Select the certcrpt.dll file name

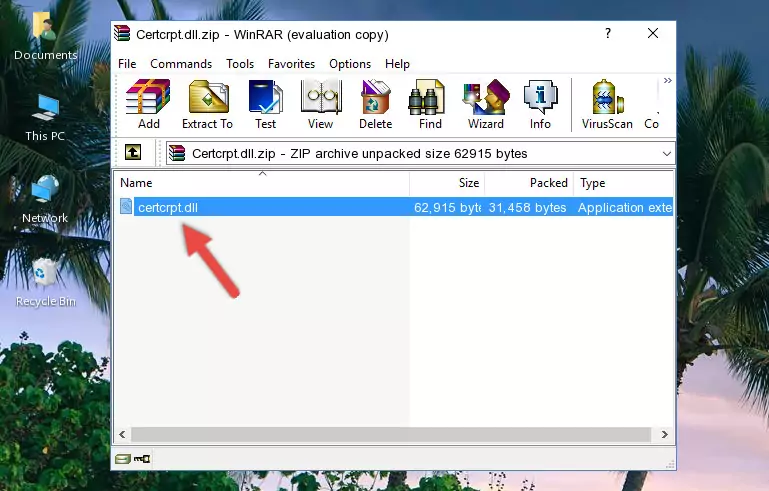point(168,207)
